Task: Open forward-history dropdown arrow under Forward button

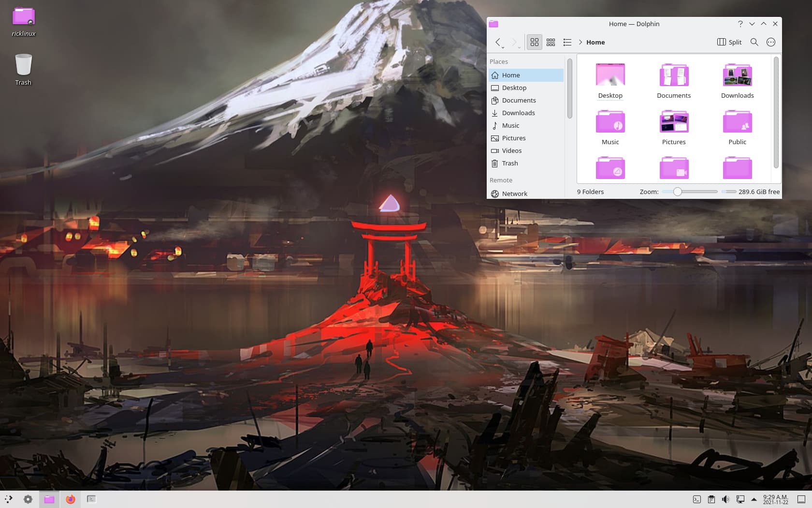Action: coord(520,47)
